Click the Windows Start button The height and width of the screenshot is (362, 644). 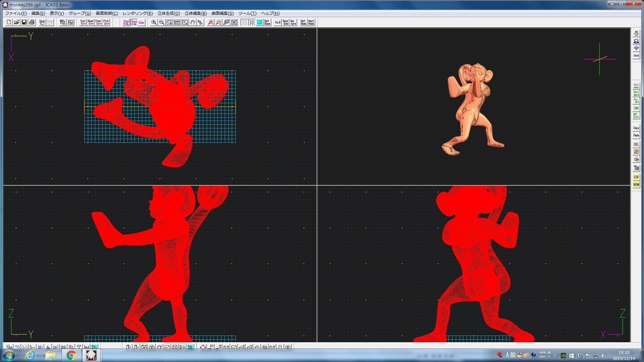(9, 355)
